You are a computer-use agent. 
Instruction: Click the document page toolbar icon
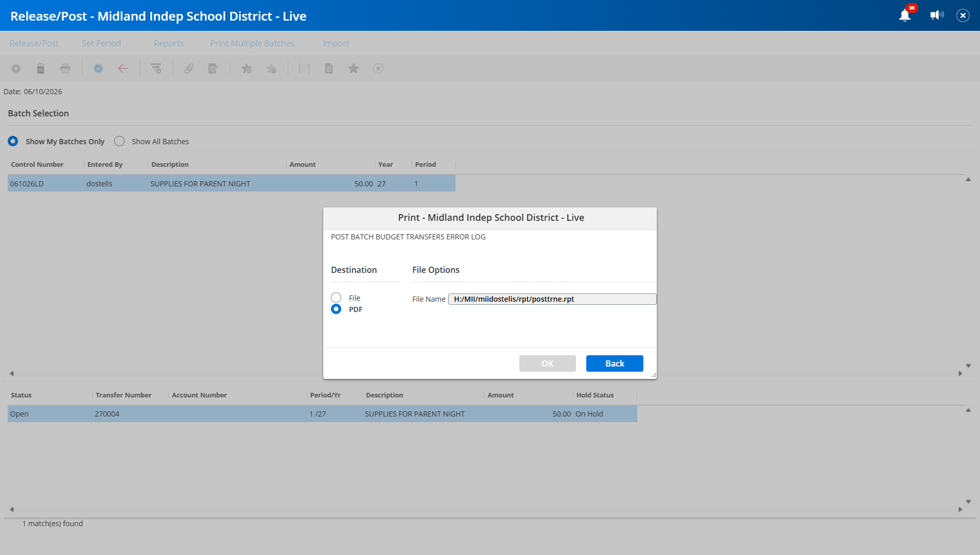[x=329, y=68]
